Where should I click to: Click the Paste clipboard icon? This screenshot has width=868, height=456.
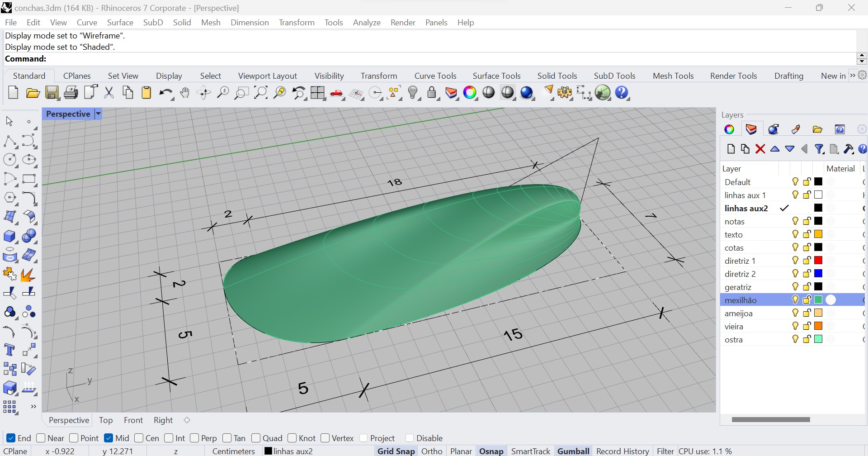[146, 93]
